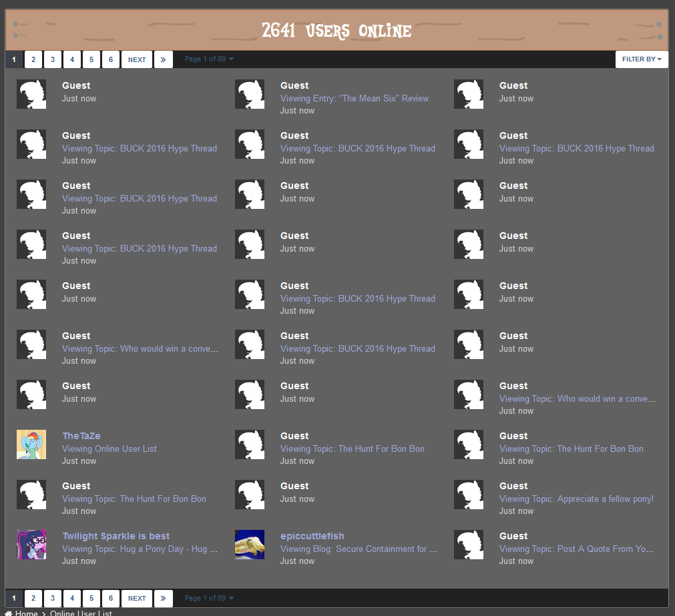Screen dimensions: 675x616
Task: Open Twilight Sparkle is best's avatar picture
Action: point(31,545)
